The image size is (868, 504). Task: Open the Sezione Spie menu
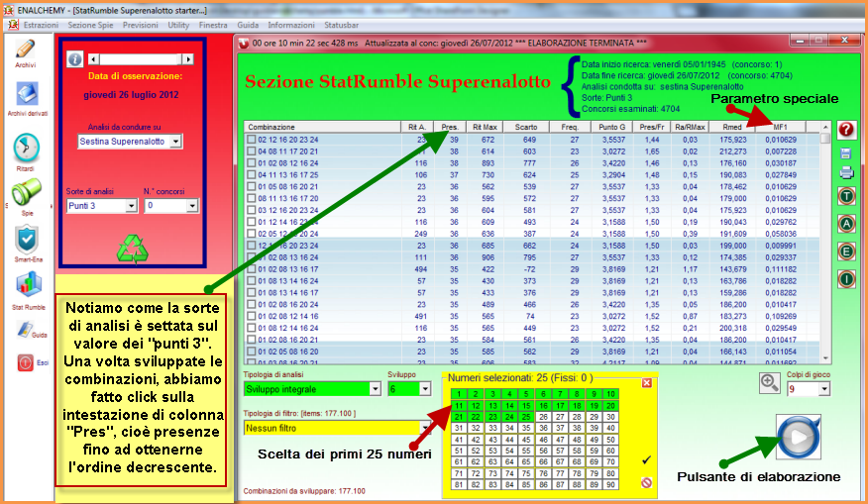tap(90, 25)
